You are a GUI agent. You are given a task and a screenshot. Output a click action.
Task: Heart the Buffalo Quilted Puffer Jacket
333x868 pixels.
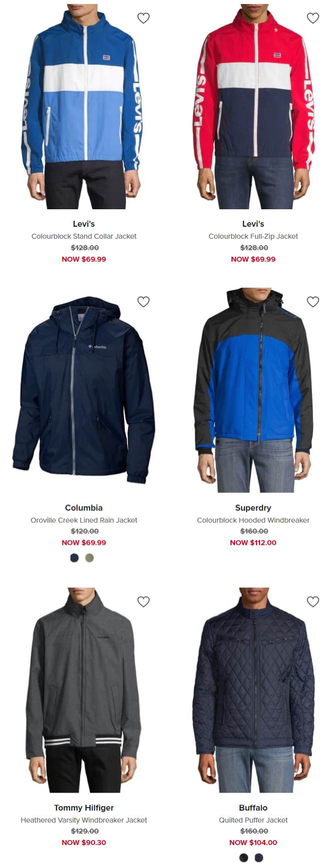pyautogui.click(x=313, y=602)
